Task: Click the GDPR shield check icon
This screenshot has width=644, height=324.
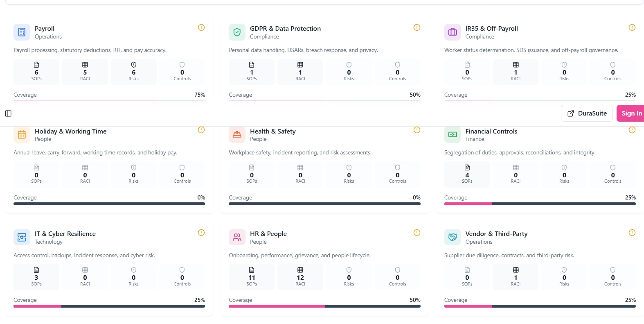Action: click(x=237, y=32)
